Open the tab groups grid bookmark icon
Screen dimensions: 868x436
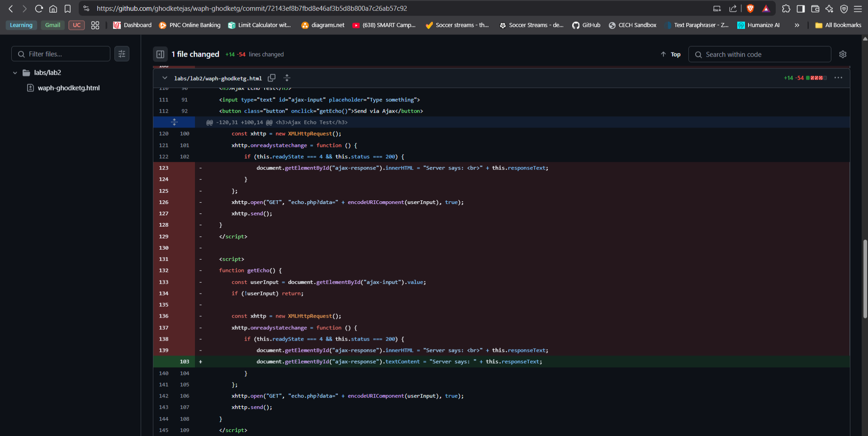pos(95,25)
